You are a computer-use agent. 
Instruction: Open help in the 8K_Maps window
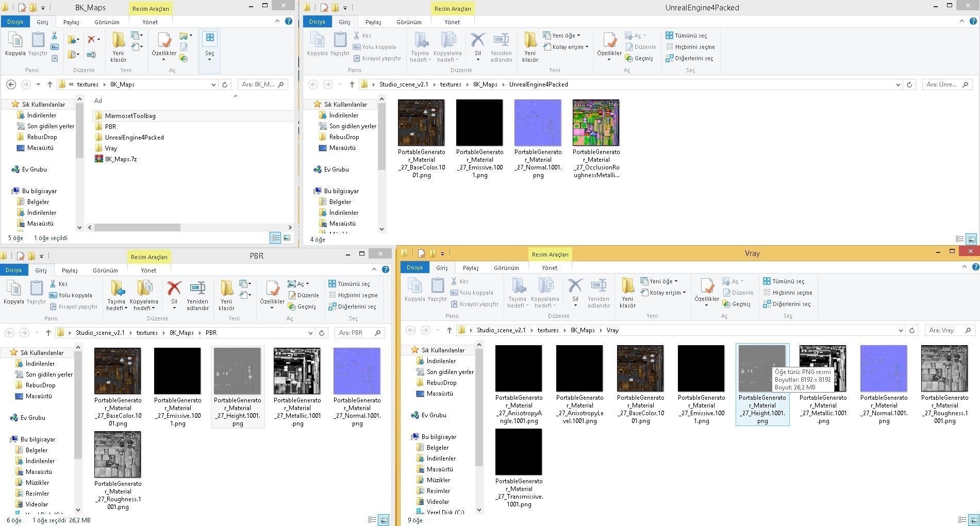tap(289, 21)
